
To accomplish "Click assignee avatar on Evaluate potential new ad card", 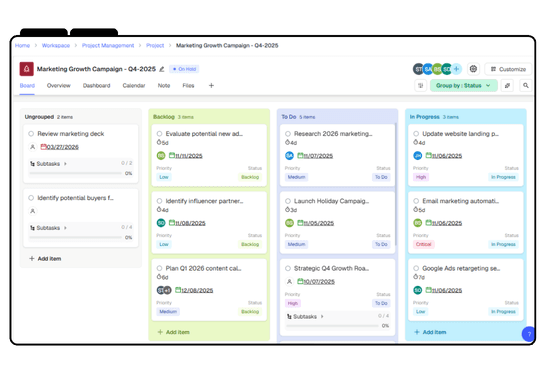I will point(161,156).
